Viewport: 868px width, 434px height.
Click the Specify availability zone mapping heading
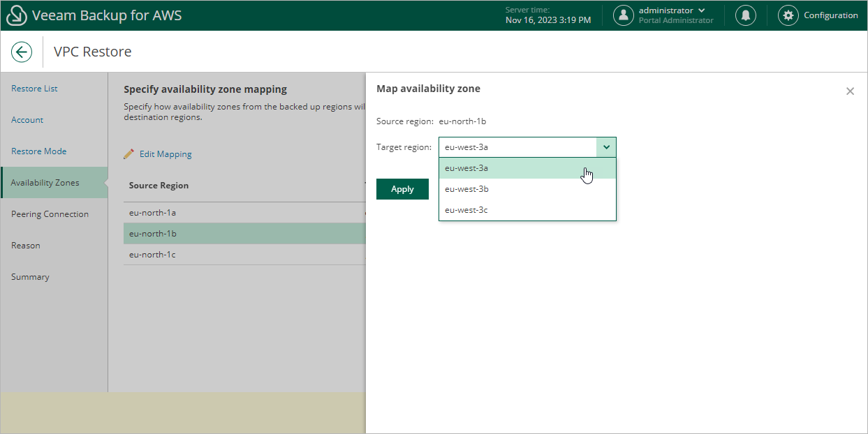point(205,89)
